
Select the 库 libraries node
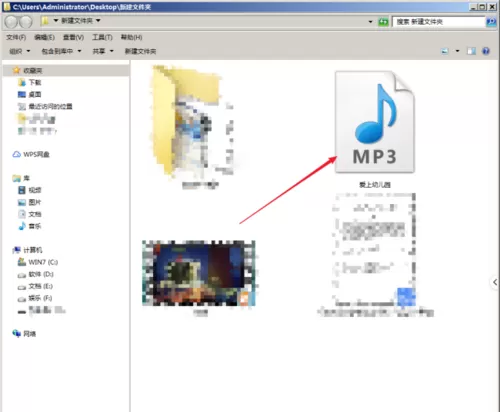26,178
